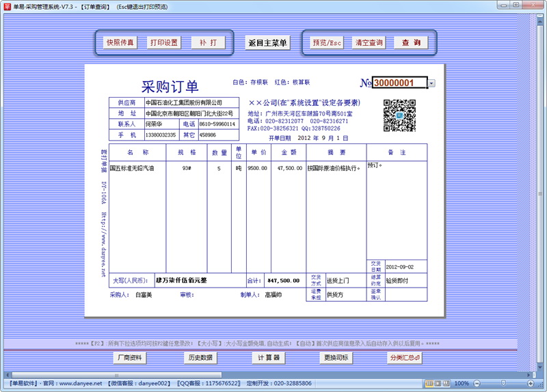Return via 返回主菜单 button
Viewport: 547px width, 392px height.
click(x=267, y=43)
